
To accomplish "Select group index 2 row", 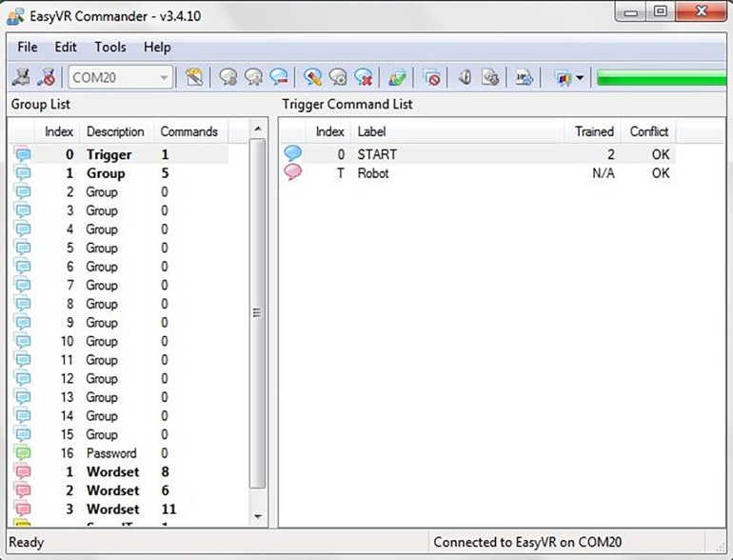I will point(119,191).
